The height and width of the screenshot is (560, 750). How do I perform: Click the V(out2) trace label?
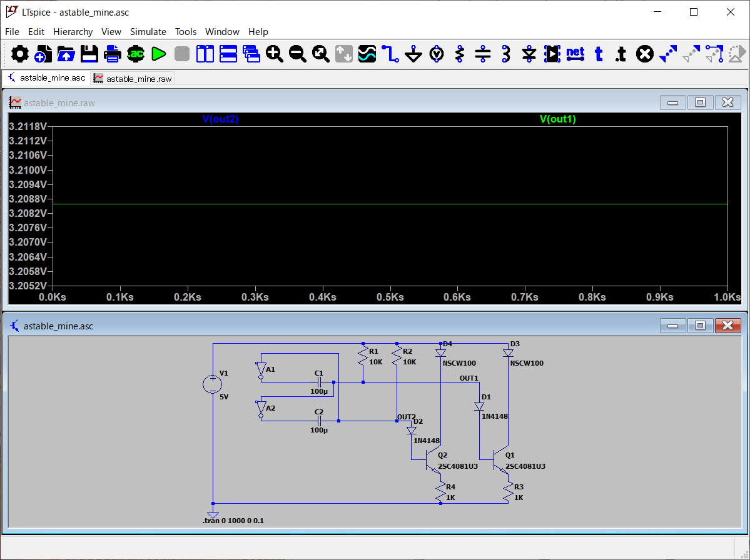pos(220,119)
